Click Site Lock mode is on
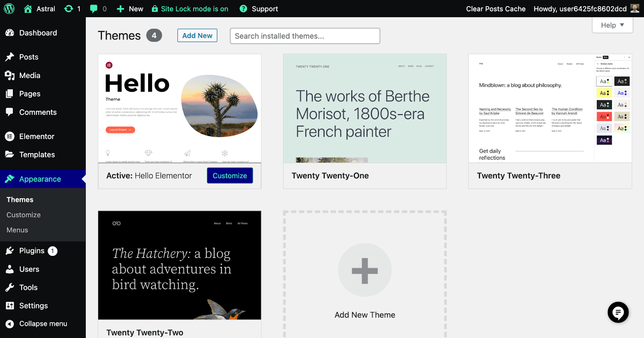 [x=190, y=9]
